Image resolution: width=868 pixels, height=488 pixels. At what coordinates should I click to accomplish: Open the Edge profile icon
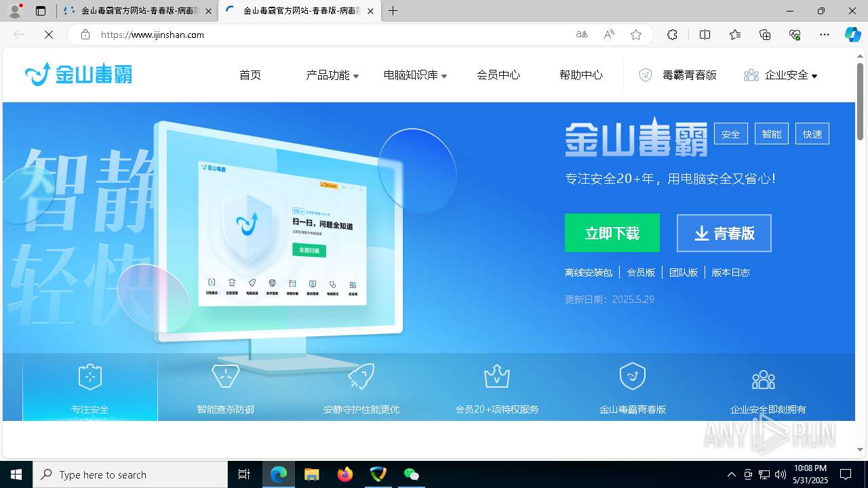15,11
